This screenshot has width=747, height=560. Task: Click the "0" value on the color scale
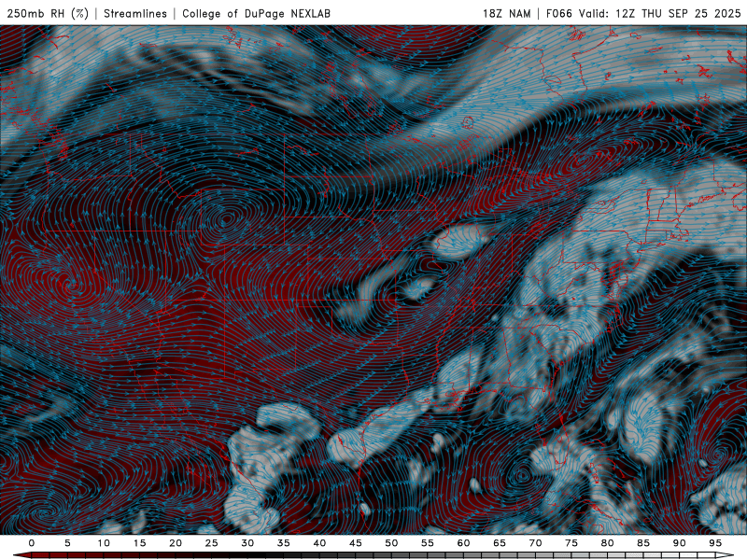point(32,543)
